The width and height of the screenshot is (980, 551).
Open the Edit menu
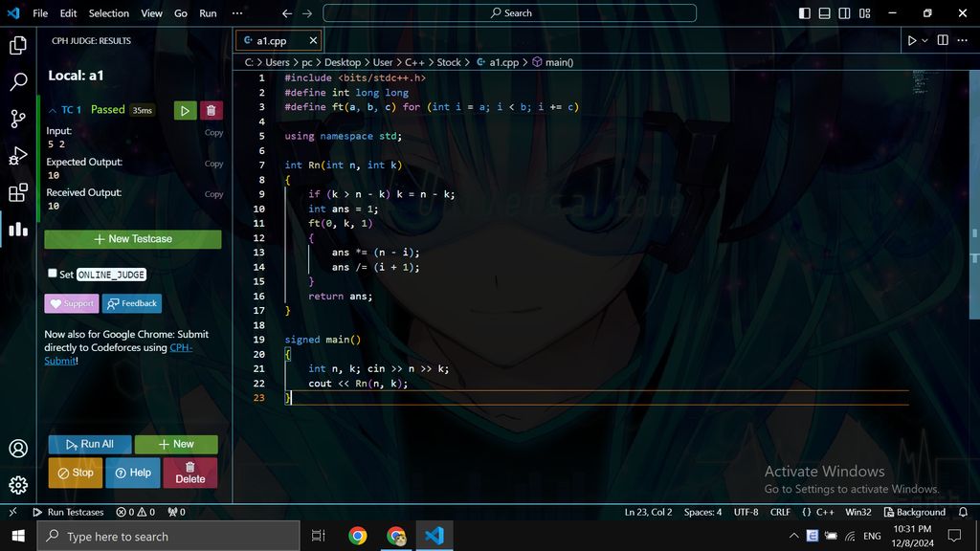click(x=68, y=13)
